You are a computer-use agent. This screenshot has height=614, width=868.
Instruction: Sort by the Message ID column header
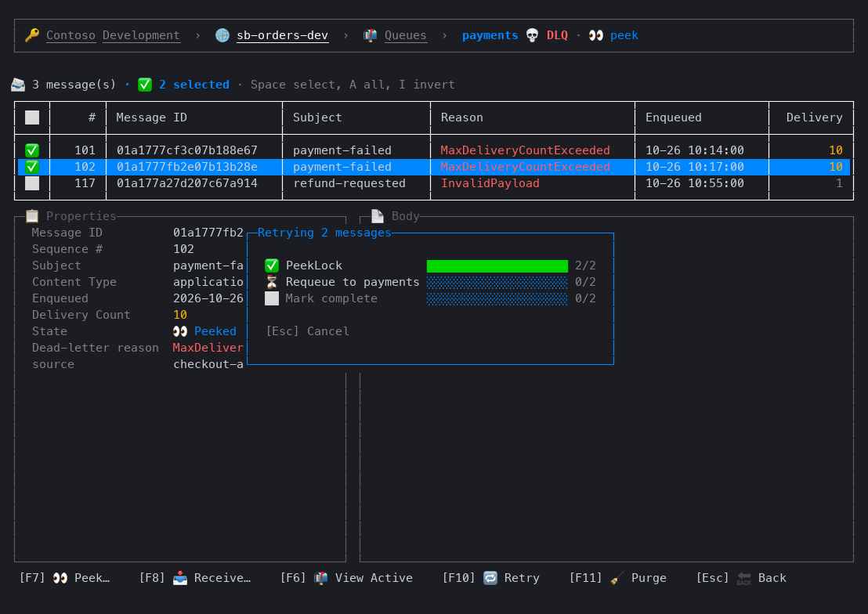(x=152, y=117)
